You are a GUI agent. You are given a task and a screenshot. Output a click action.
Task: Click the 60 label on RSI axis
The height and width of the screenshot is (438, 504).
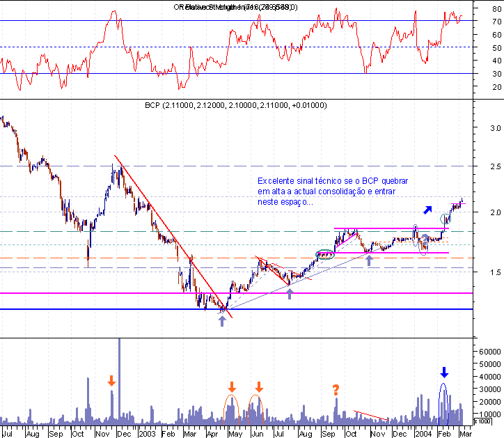496,35
